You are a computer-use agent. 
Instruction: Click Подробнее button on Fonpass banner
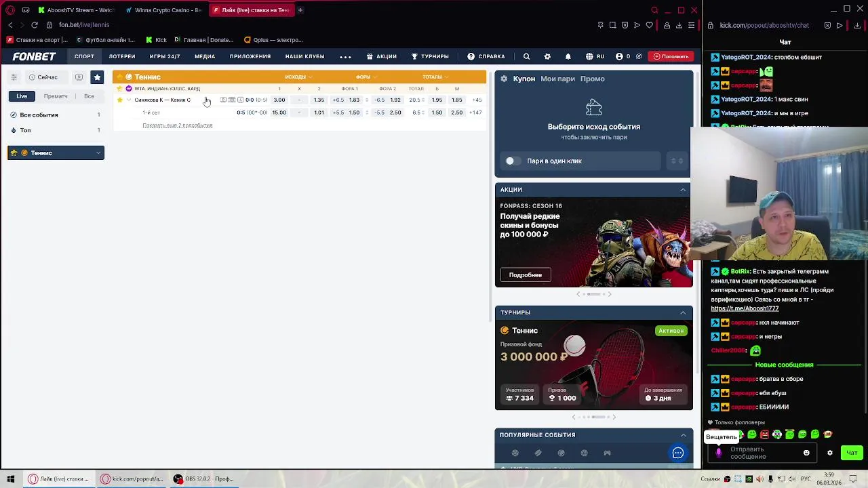click(526, 275)
